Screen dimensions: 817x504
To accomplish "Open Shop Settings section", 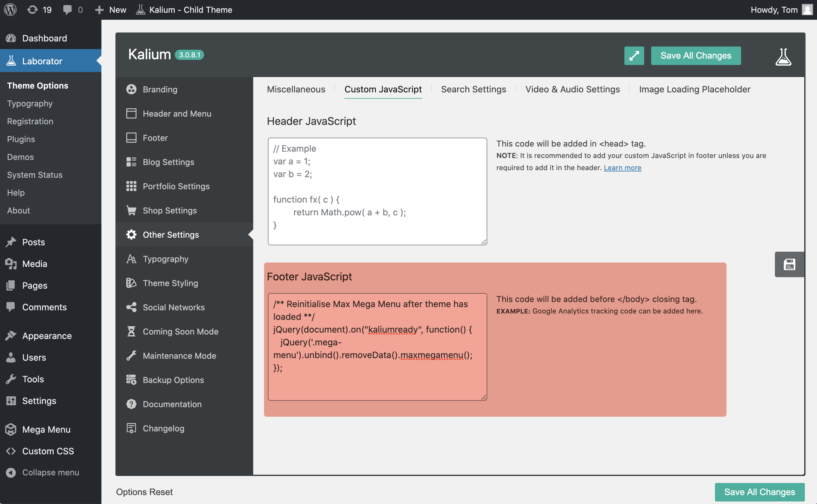I will 169,210.
